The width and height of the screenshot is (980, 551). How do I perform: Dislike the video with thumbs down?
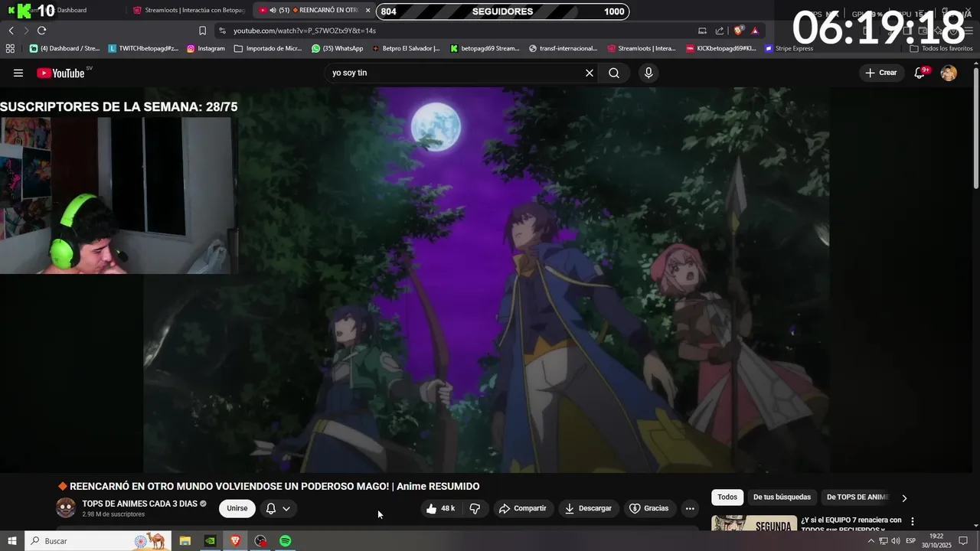pyautogui.click(x=475, y=508)
